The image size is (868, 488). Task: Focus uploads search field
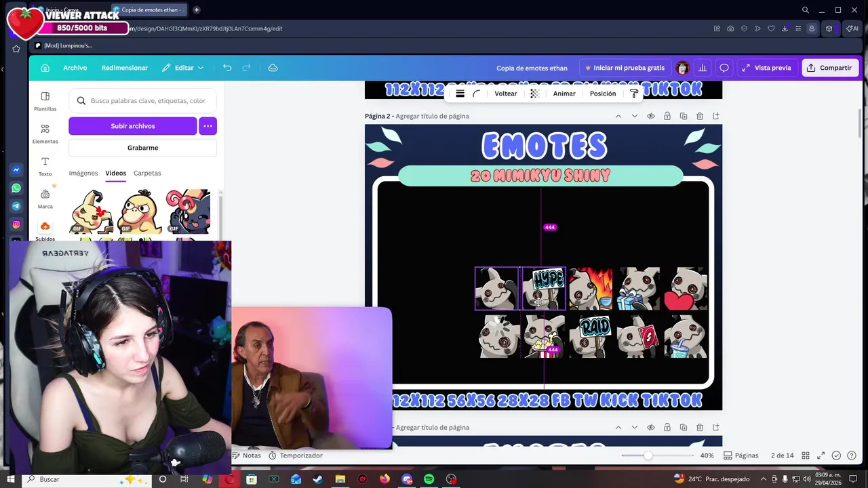point(142,101)
